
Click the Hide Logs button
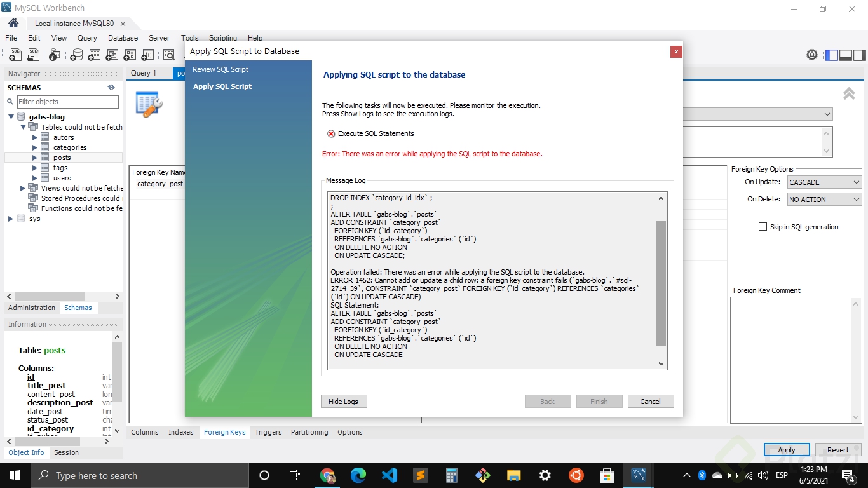[344, 402]
